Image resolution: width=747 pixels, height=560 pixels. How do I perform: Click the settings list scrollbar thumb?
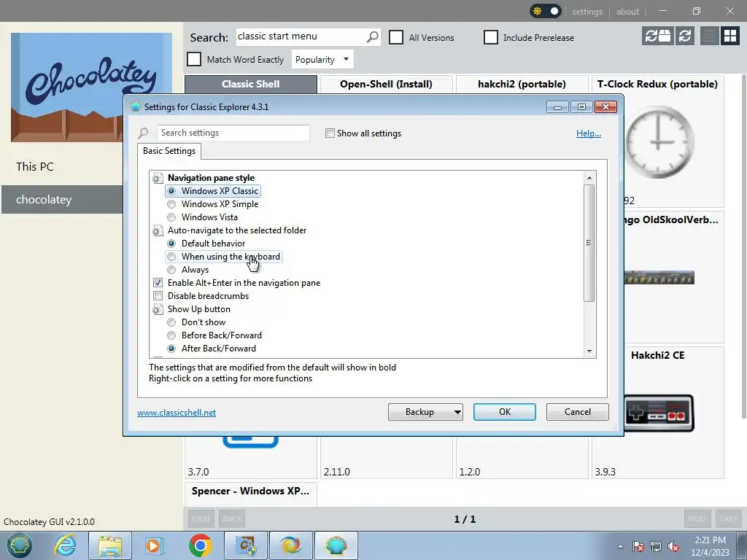(x=589, y=243)
